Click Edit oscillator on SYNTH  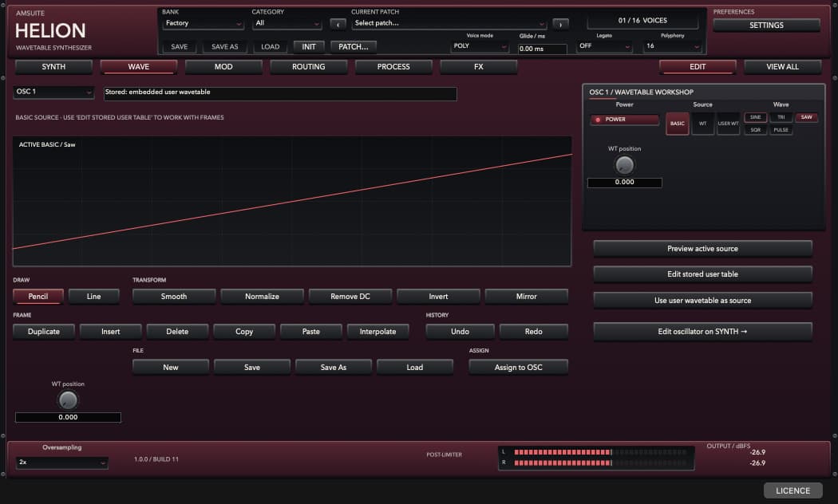pos(703,332)
